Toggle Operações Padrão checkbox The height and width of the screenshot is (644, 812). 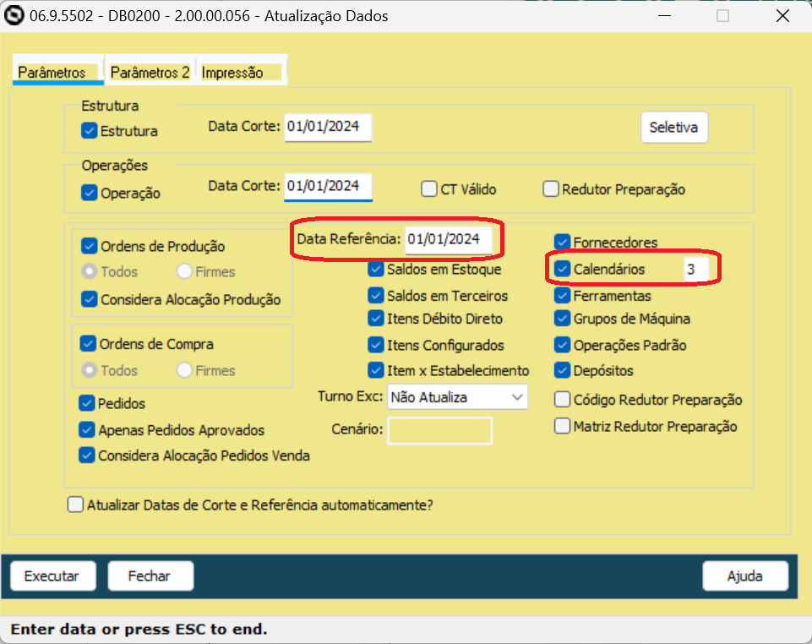point(562,345)
